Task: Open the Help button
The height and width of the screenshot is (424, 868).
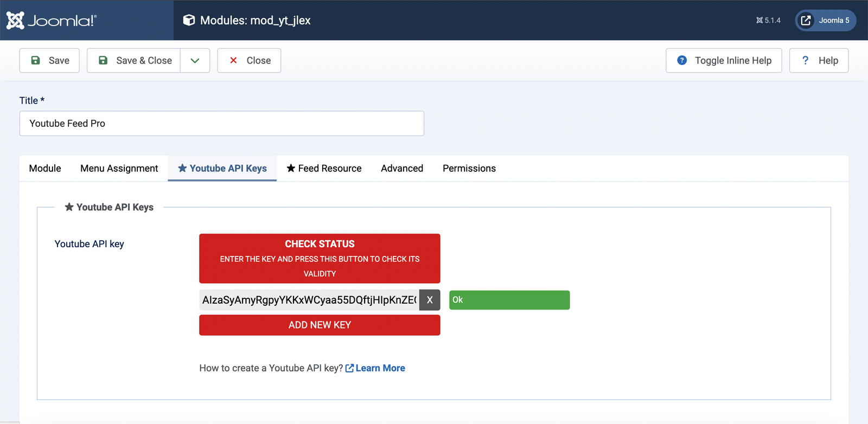Action: click(819, 60)
